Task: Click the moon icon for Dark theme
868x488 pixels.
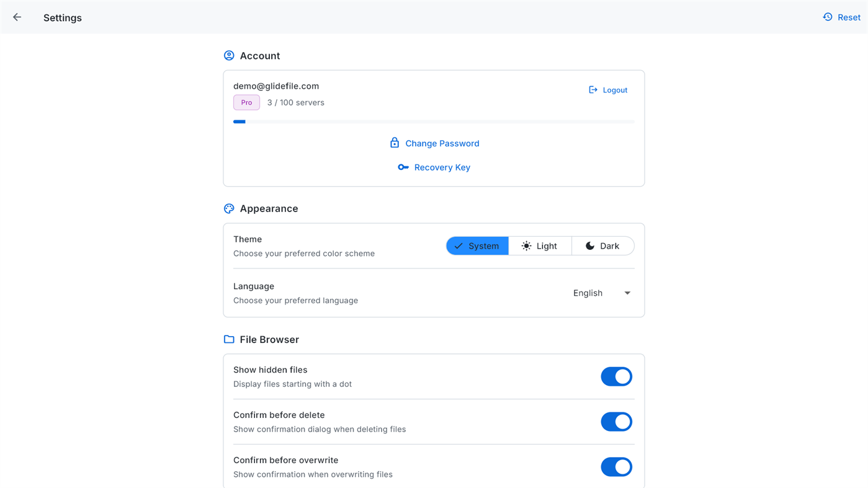Action: (x=590, y=246)
